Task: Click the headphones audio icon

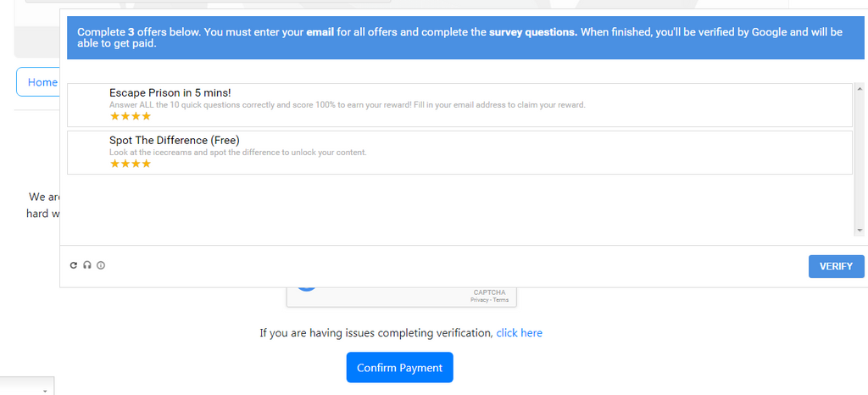Action: (87, 265)
